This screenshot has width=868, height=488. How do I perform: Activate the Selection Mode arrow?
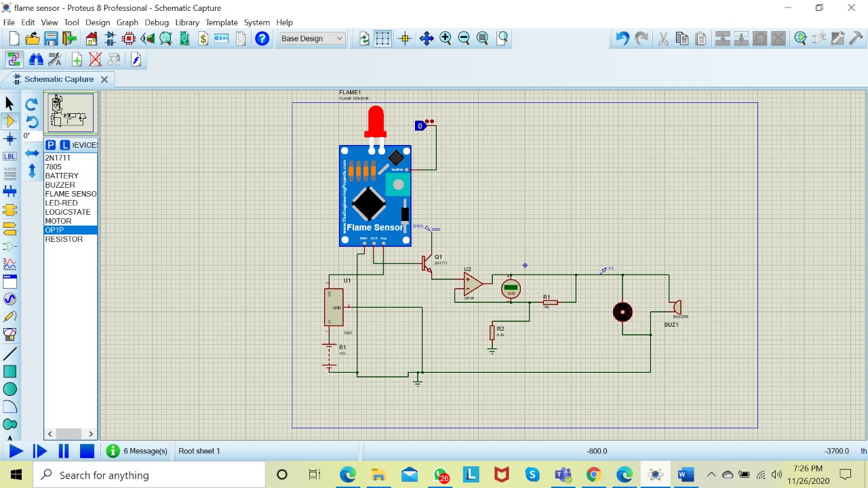(9, 104)
